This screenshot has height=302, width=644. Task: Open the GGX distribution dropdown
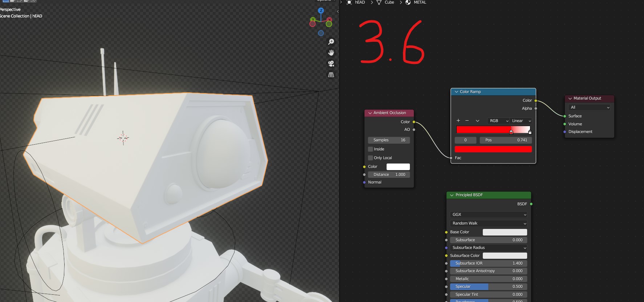click(x=489, y=214)
